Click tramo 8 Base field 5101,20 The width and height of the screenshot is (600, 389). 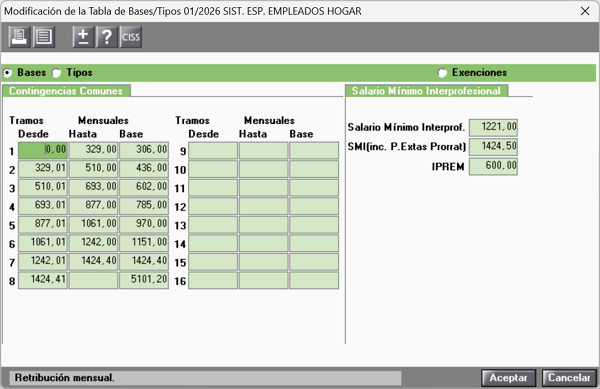[x=144, y=280]
